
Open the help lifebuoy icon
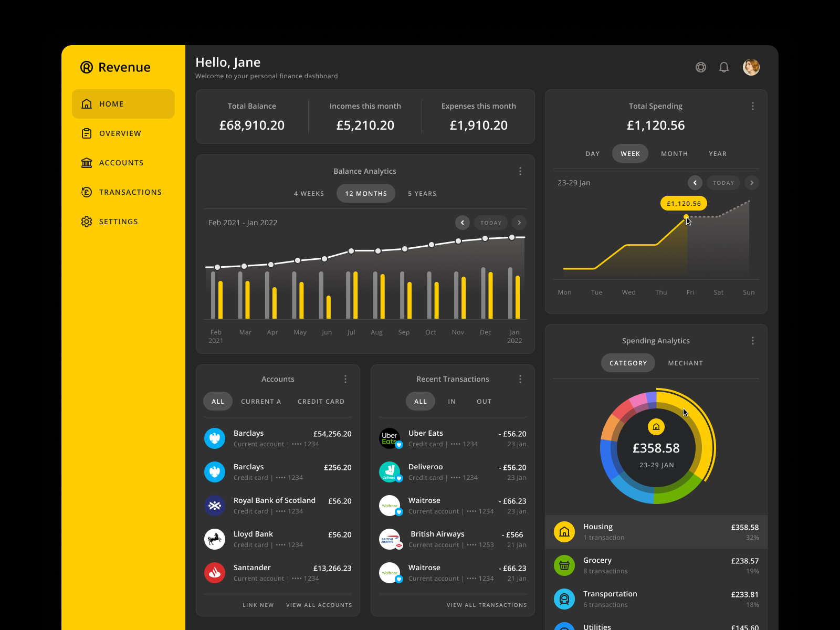(701, 67)
